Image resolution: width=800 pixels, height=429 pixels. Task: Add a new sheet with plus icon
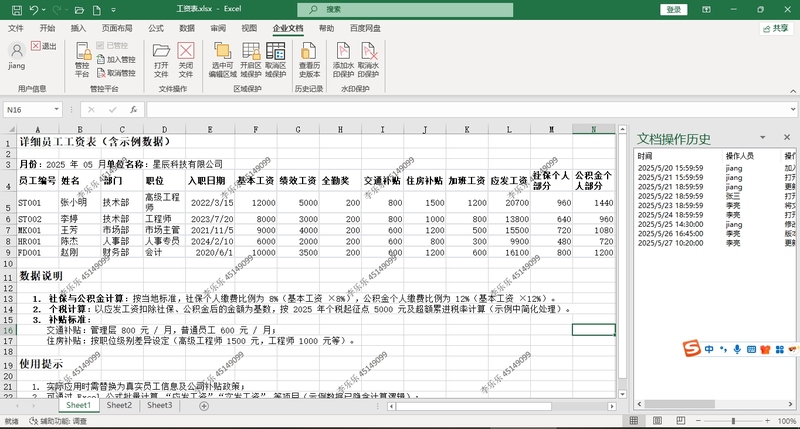pos(204,406)
